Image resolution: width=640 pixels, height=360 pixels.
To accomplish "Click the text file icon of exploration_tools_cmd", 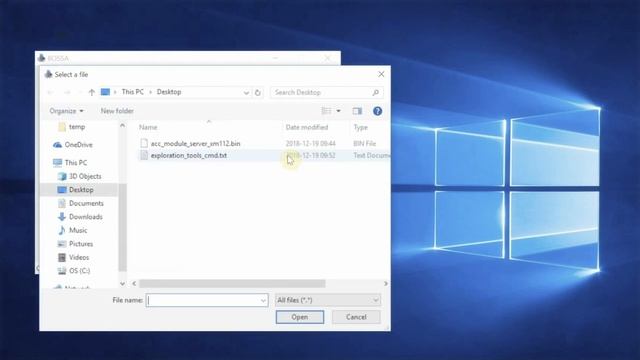I will pyautogui.click(x=144, y=155).
